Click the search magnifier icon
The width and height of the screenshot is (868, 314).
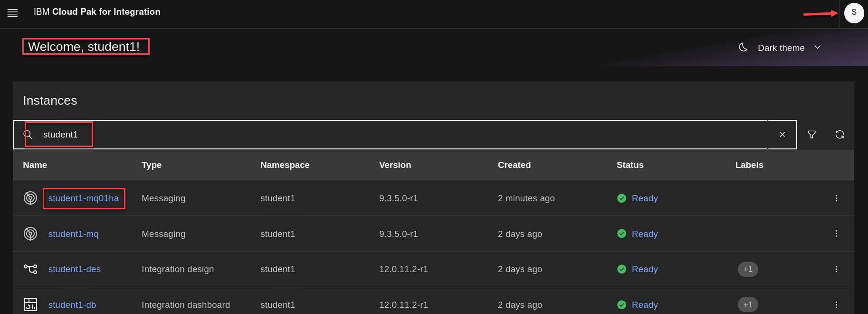tap(28, 135)
